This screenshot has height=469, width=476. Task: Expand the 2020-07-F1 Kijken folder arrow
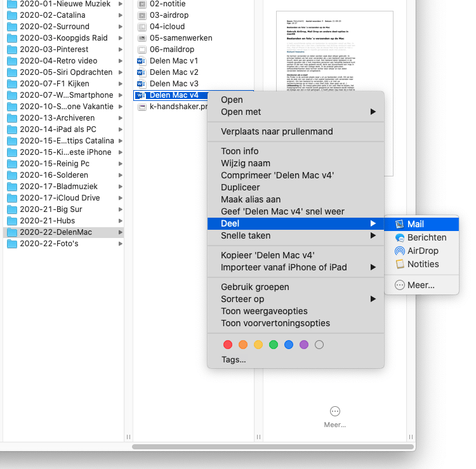tap(120, 84)
